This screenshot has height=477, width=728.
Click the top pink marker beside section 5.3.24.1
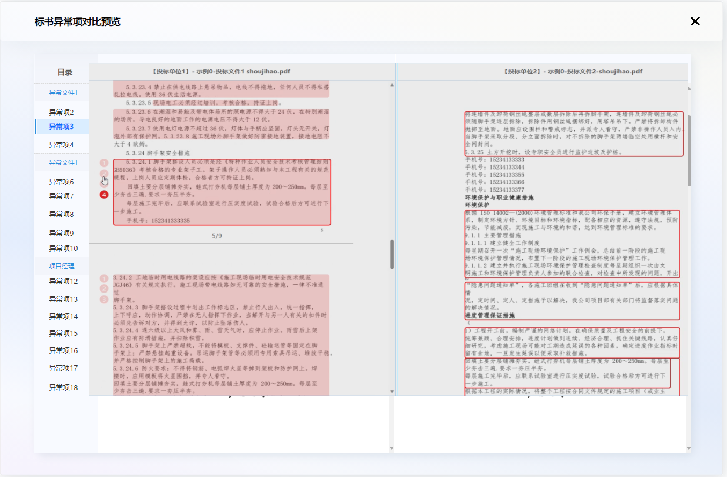point(105,162)
